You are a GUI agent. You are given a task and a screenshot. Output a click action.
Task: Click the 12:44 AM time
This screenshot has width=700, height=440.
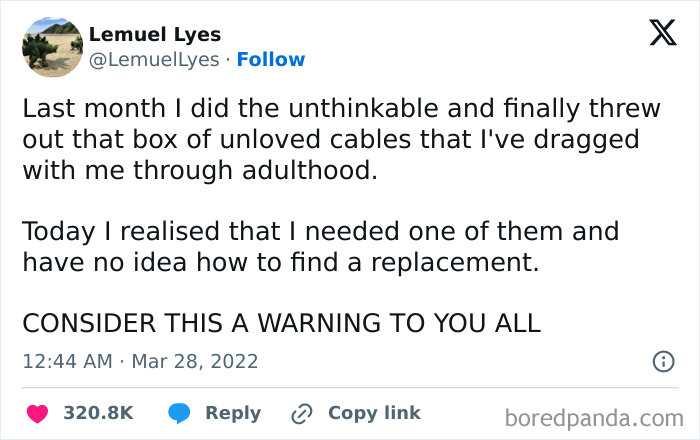(x=67, y=361)
